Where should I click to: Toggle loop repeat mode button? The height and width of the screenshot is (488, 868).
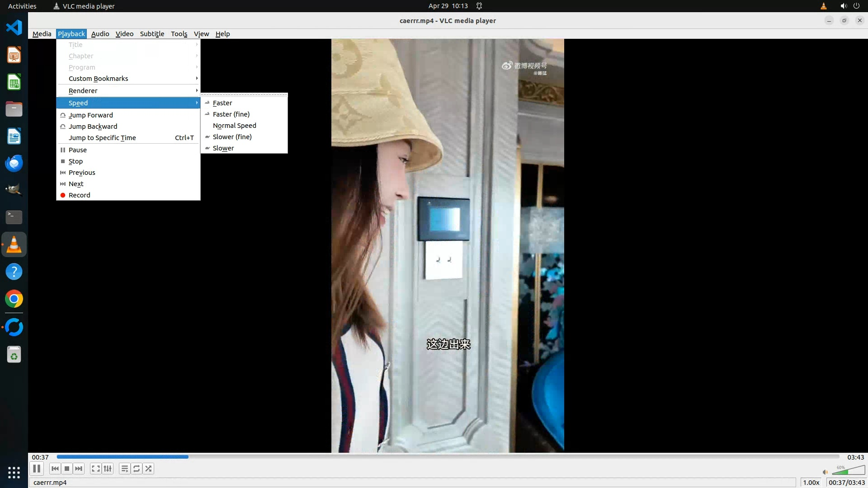point(137,469)
